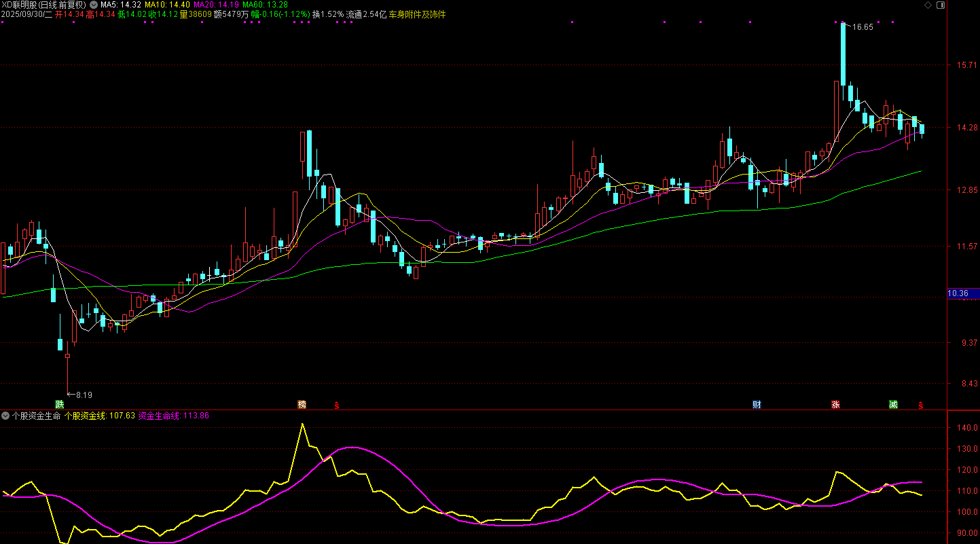Click the red 涨 event marker

click(835, 405)
